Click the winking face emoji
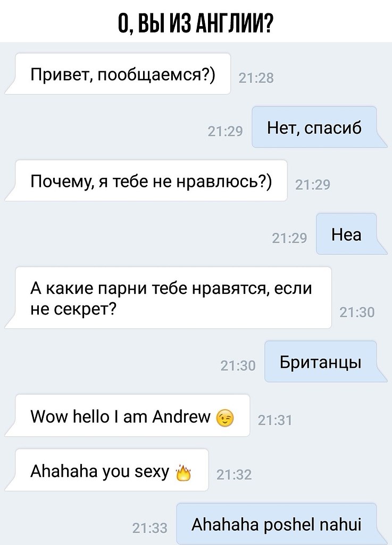 coord(225,418)
